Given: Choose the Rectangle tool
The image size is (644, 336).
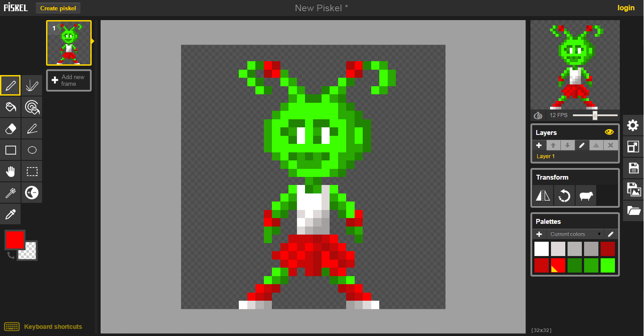Looking at the screenshot, I should (10, 150).
